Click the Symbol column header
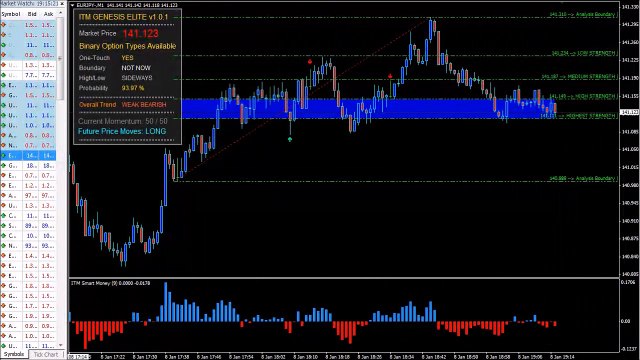 click(11, 14)
